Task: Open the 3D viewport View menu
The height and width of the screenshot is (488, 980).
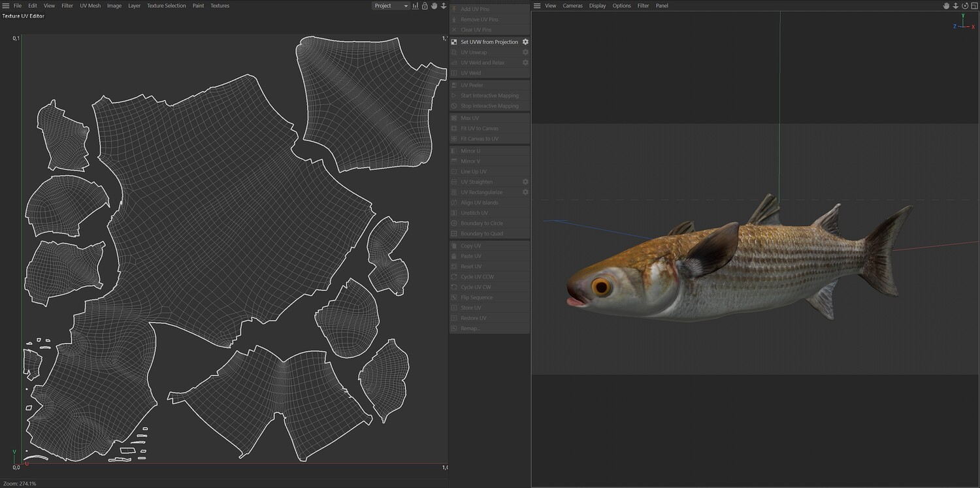Action: 551,6
